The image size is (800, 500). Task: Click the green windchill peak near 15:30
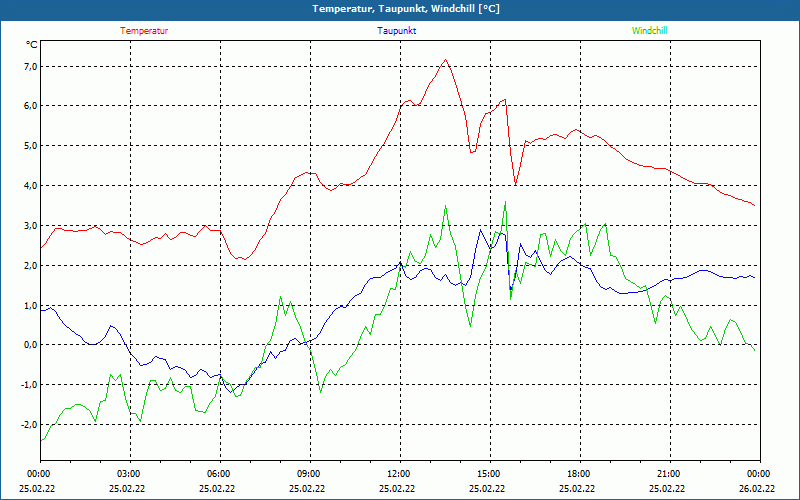point(505,202)
